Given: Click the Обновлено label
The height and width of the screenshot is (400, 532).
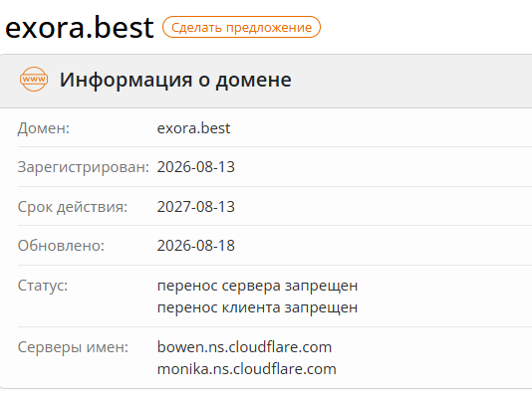Looking at the screenshot, I should pos(61,246).
